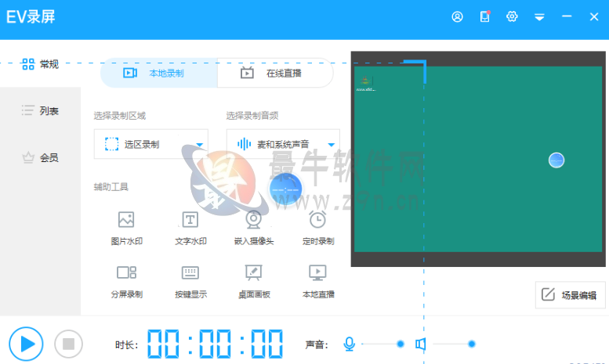The width and height of the screenshot is (609, 364).
Task: Open the phone notification icon
Action: 484,16
